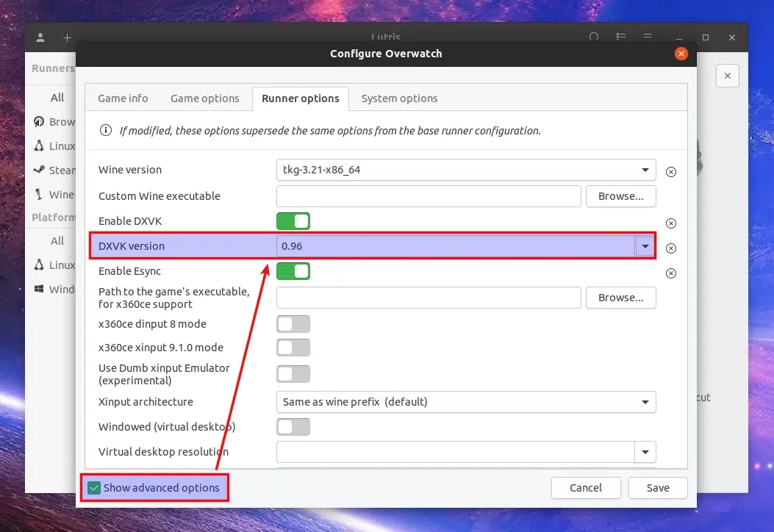This screenshot has height=532, width=774.
Task: Close the Configure Overwatch dialog with the orange X
Action: click(x=681, y=54)
